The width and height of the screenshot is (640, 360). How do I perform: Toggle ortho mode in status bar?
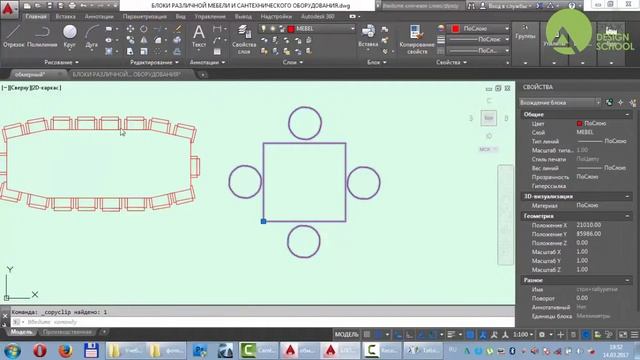coord(409,335)
